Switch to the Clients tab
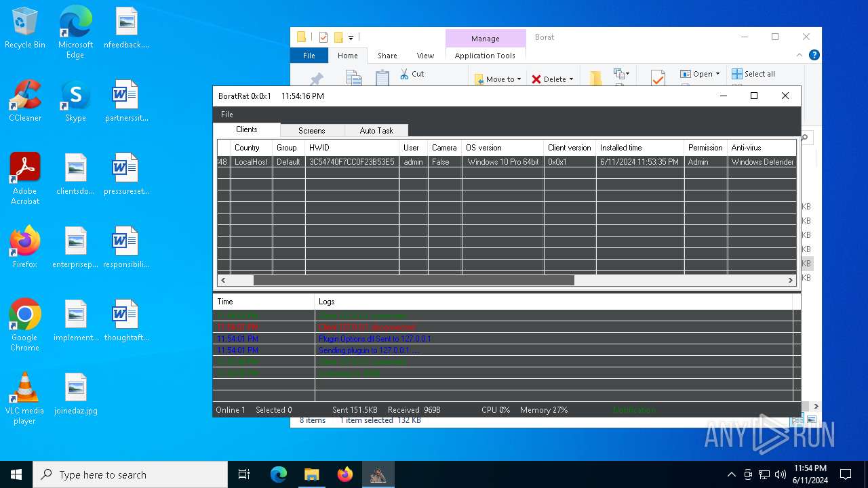The image size is (868, 488). tap(246, 129)
